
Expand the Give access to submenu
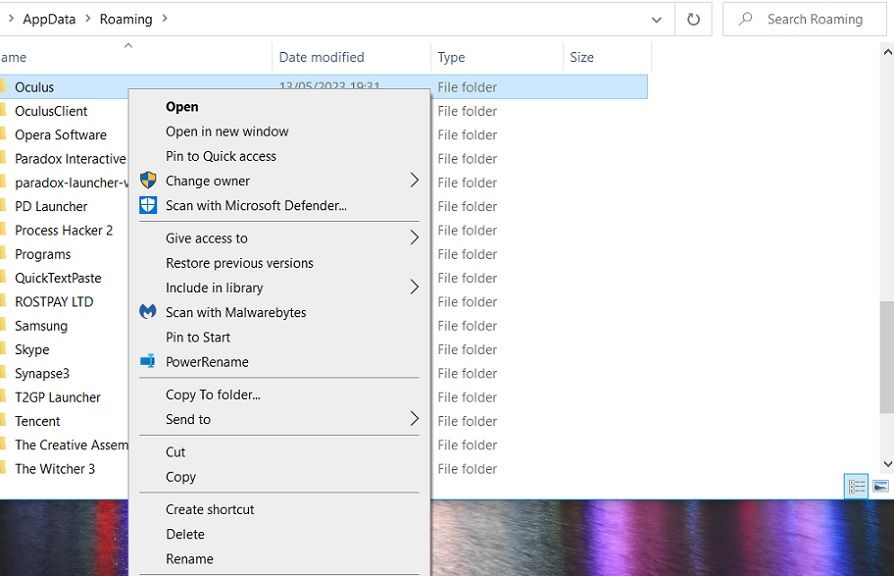[x=205, y=238]
